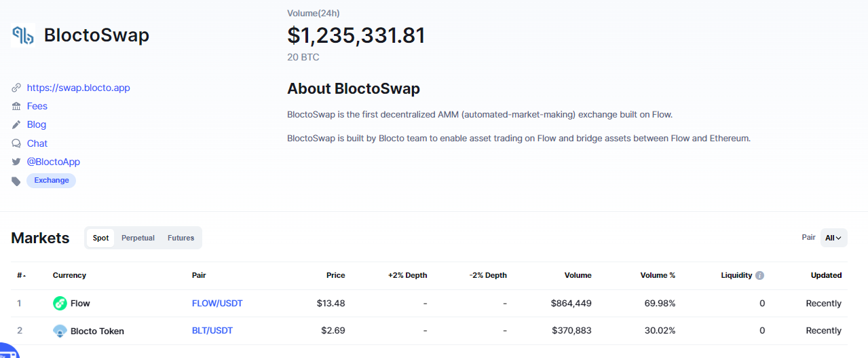Click the Blocto Token currency name
This screenshot has height=358, width=868.
click(97, 331)
